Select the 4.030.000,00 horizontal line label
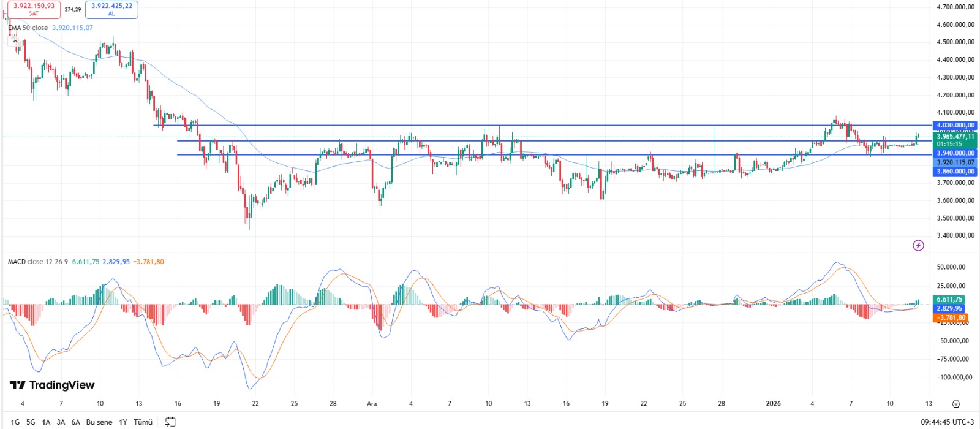This screenshot has width=980, height=429. (955, 125)
